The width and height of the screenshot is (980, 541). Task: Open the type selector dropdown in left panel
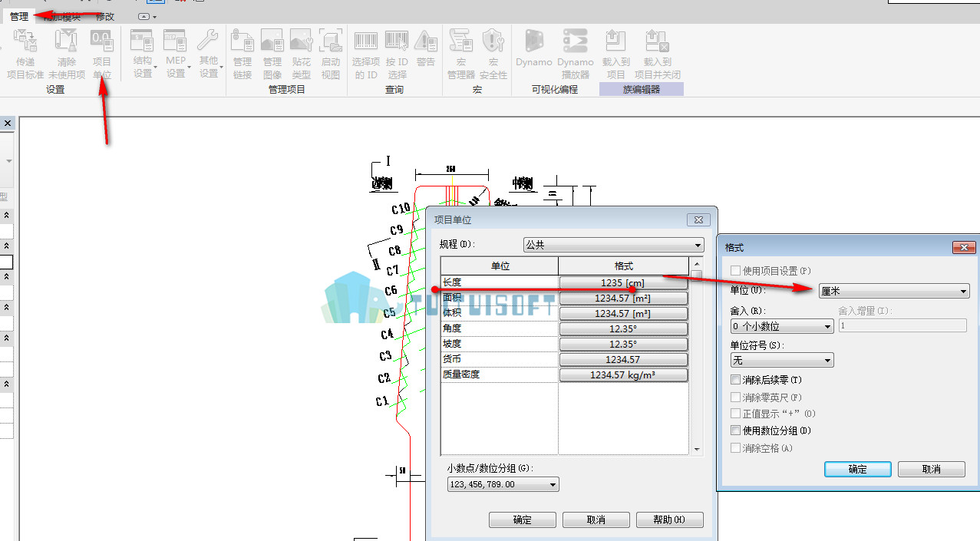[x=9, y=161]
